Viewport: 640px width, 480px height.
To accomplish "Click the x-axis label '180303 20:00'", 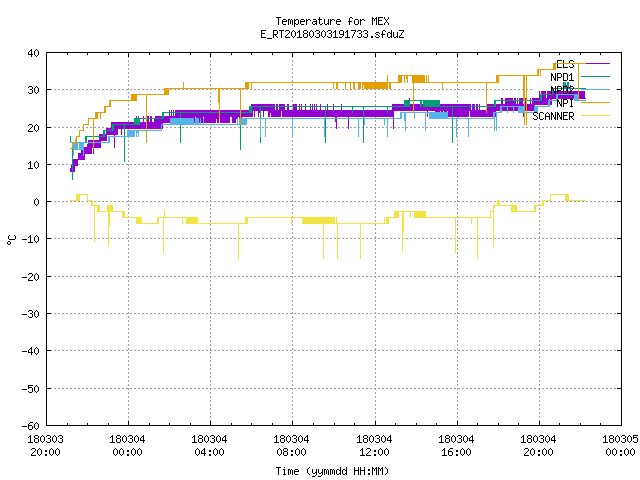I will click(x=45, y=446).
